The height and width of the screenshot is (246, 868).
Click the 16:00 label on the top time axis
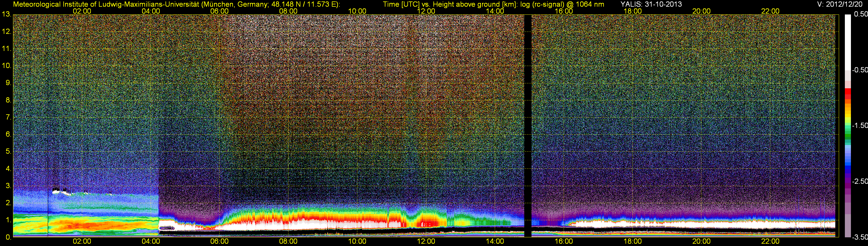pos(564,11)
